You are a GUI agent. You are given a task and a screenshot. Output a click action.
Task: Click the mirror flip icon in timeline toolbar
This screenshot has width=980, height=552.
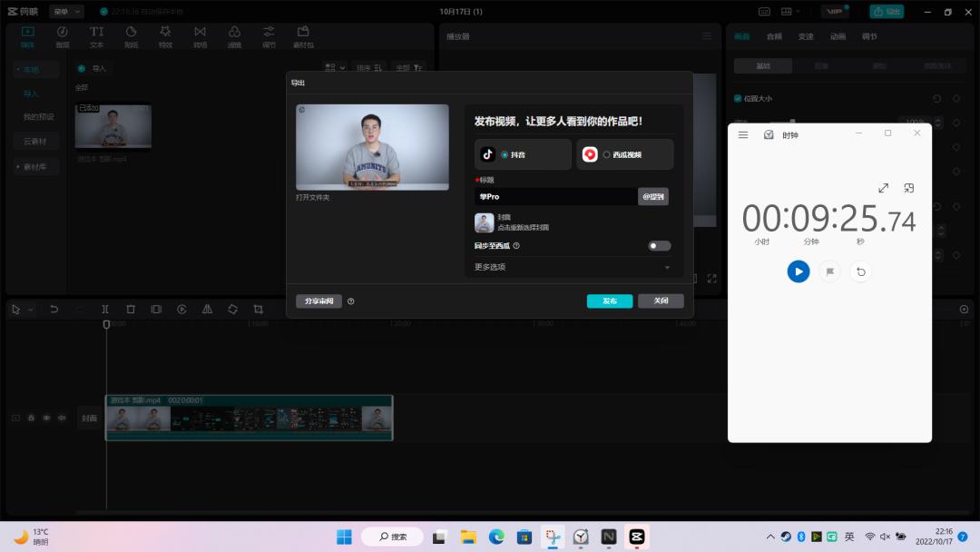click(x=207, y=309)
